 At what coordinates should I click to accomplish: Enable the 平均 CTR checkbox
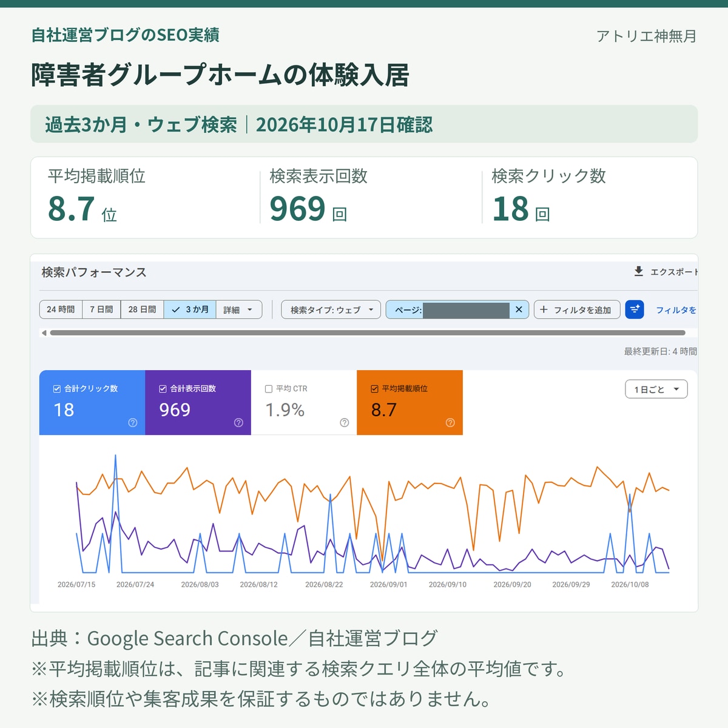269,389
